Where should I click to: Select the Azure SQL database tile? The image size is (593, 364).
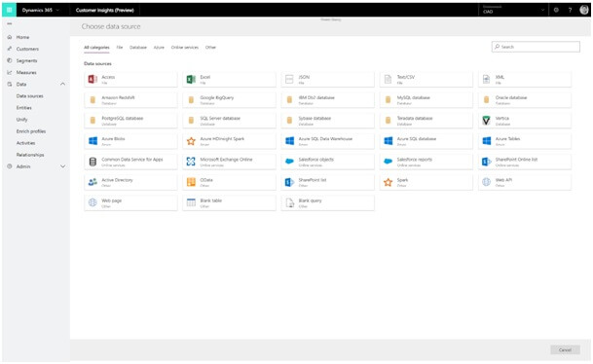click(x=426, y=141)
